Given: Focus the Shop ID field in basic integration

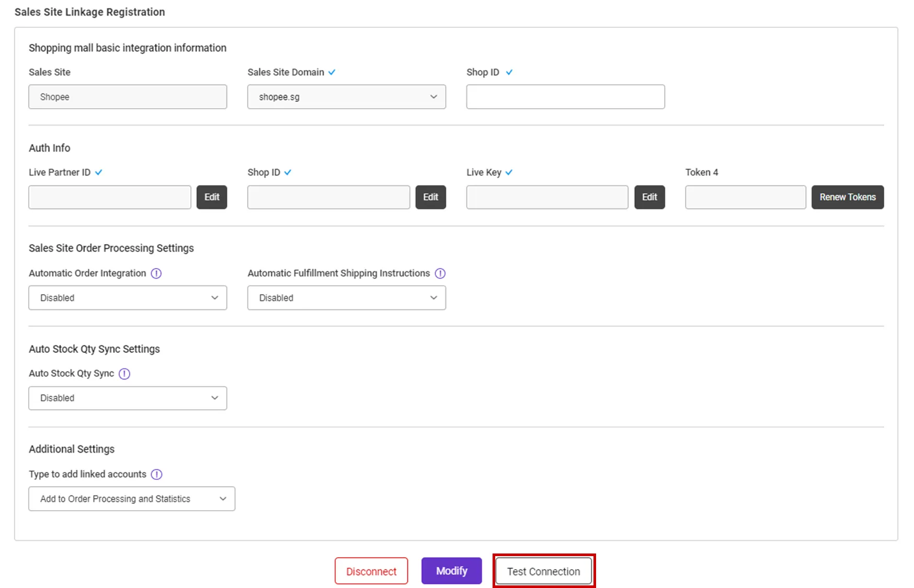Looking at the screenshot, I should [x=565, y=97].
